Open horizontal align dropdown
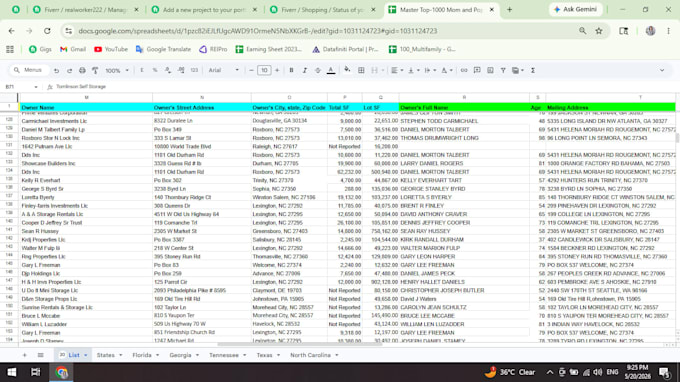 [397, 70]
